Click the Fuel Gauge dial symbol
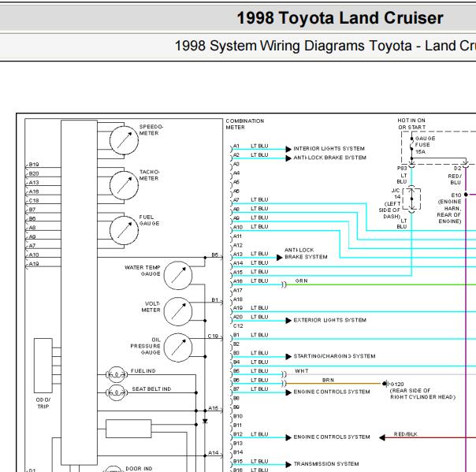This screenshot has width=476, height=472. (125, 230)
